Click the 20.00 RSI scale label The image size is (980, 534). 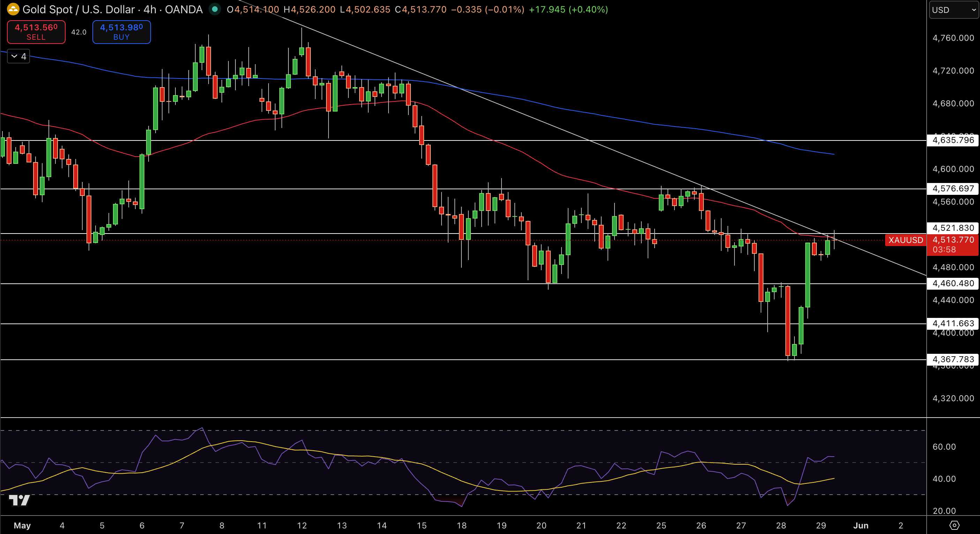(944, 511)
